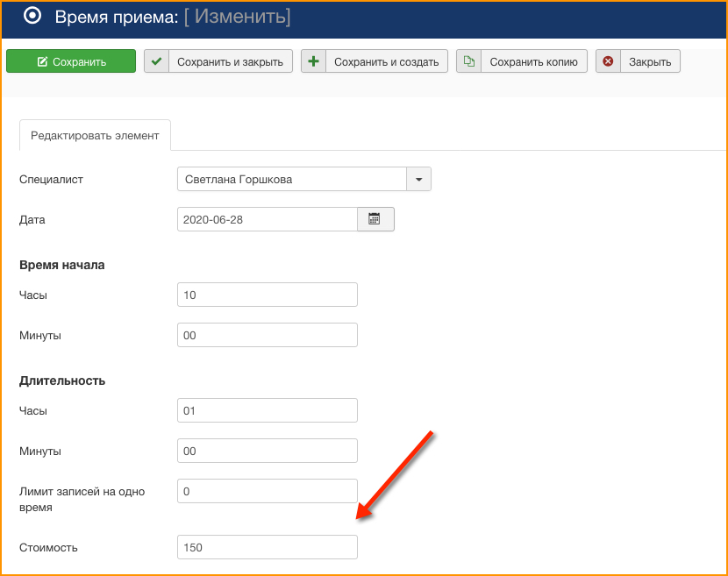Focus the Дата field with 2020-06-28
Viewport: 728px width, 576px height.
coord(267,219)
